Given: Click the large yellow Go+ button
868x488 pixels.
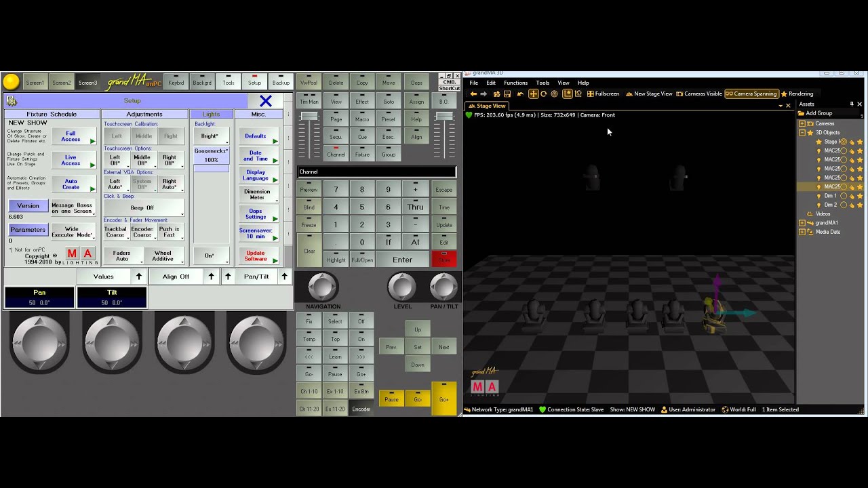Looking at the screenshot, I should point(443,399).
